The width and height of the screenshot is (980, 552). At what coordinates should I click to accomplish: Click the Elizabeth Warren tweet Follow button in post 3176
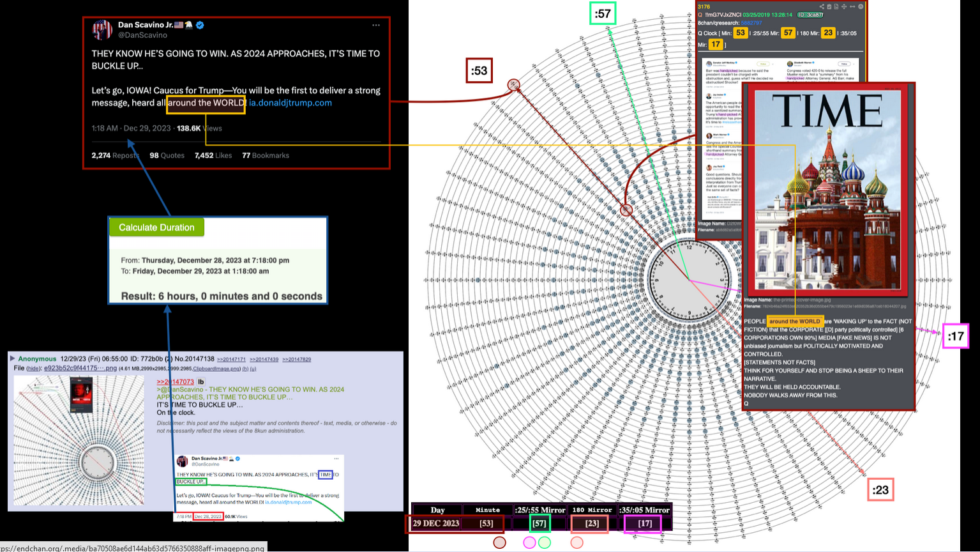844,64
